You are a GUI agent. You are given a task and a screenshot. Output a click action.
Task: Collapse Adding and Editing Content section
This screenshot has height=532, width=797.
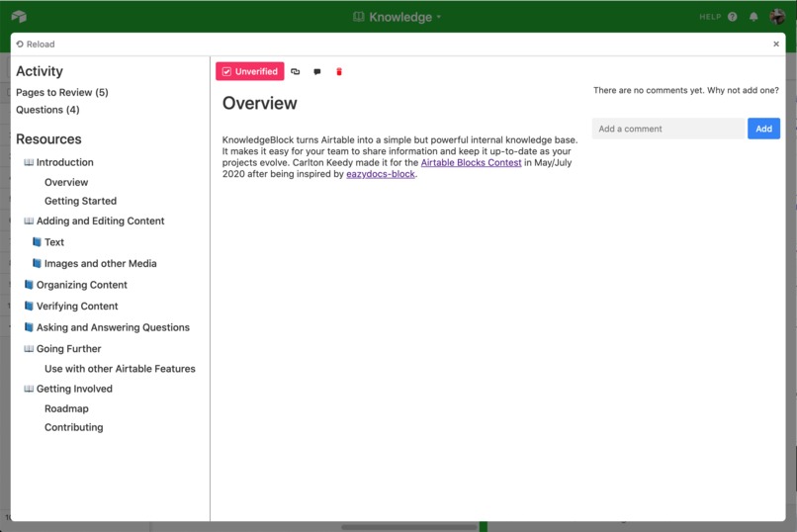pos(95,222)
